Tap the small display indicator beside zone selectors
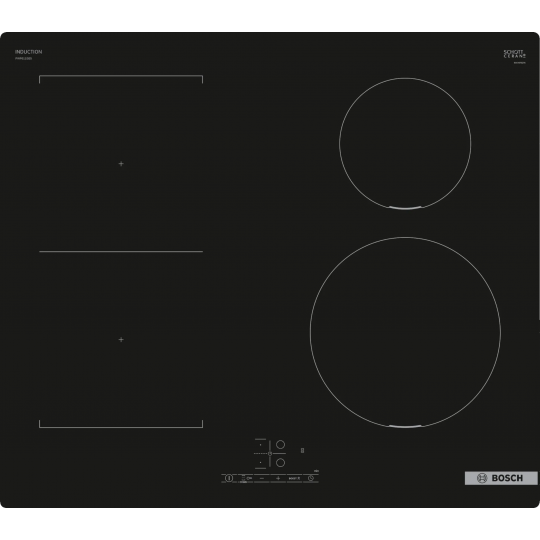The width and height of the screenshot is (540, 540). 302,450
